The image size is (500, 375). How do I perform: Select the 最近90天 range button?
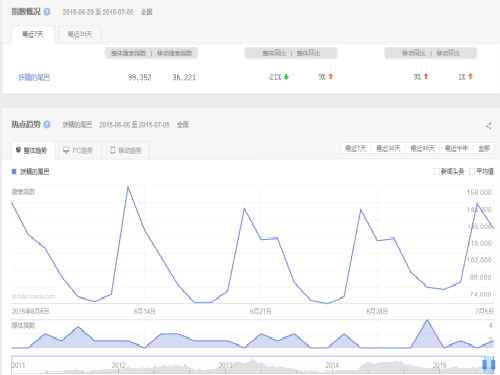click(422, 148)
